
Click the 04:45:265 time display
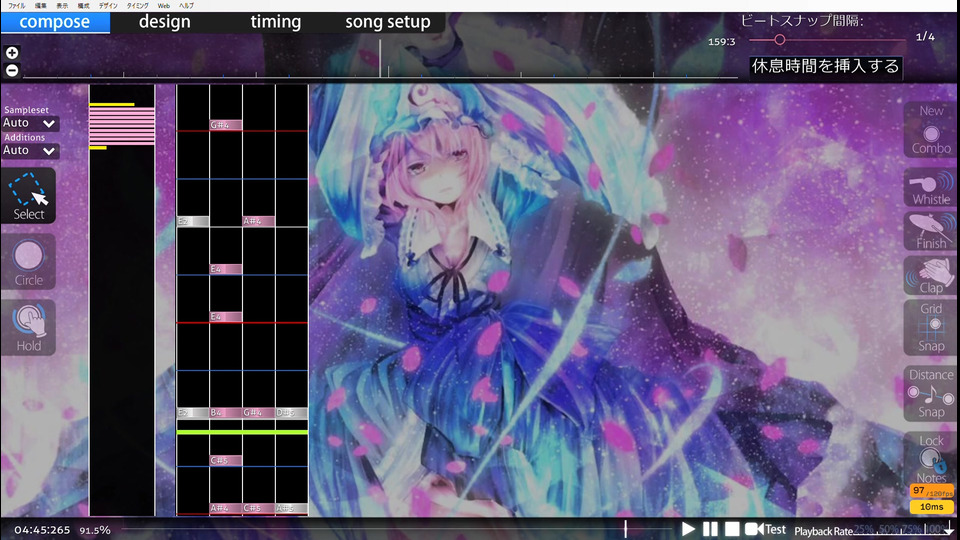click(42, 530)
